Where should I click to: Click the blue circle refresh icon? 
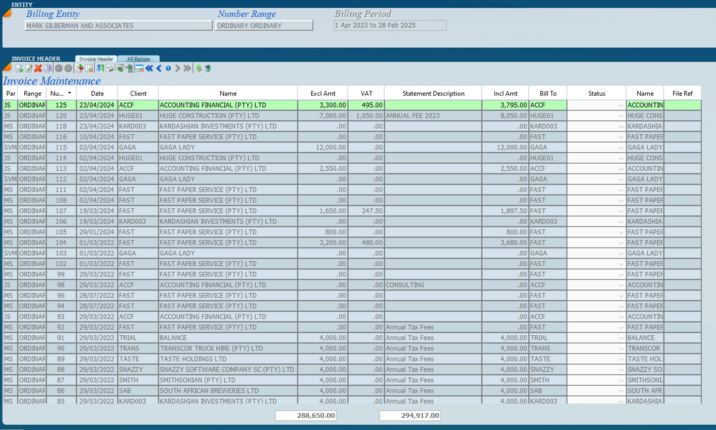tap(168, 68)
